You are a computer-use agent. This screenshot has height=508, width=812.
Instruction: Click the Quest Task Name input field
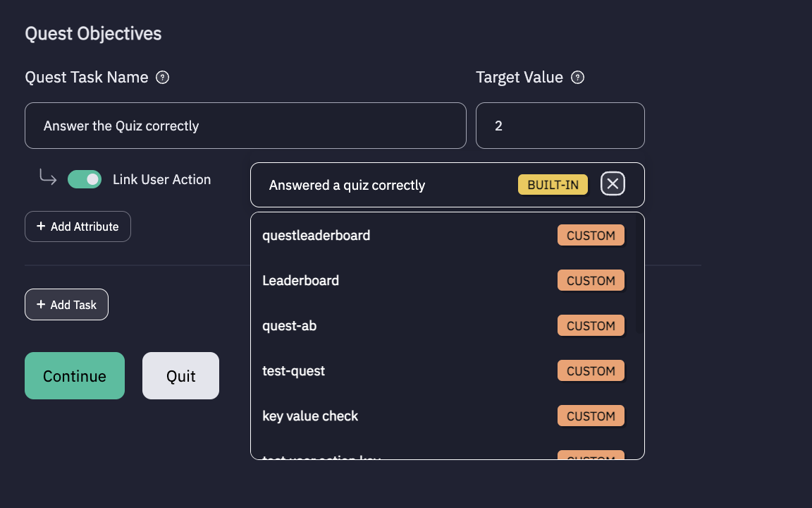[x=245, y=126]
